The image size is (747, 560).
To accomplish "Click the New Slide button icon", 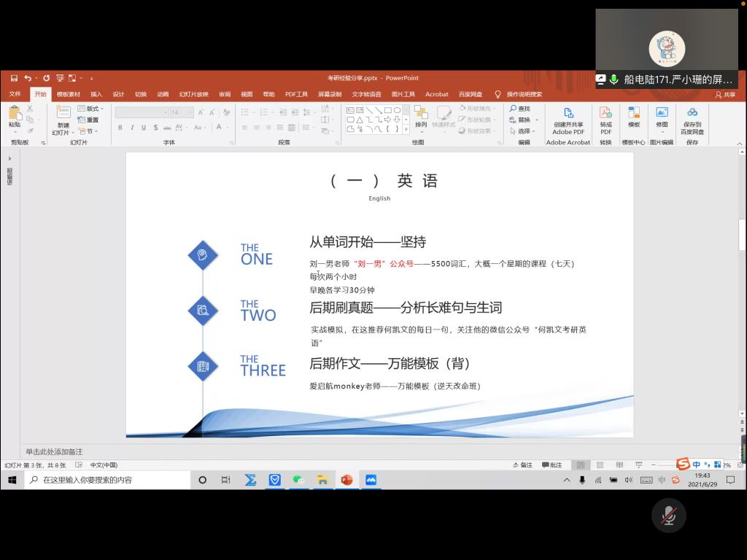I will (63, 113).
